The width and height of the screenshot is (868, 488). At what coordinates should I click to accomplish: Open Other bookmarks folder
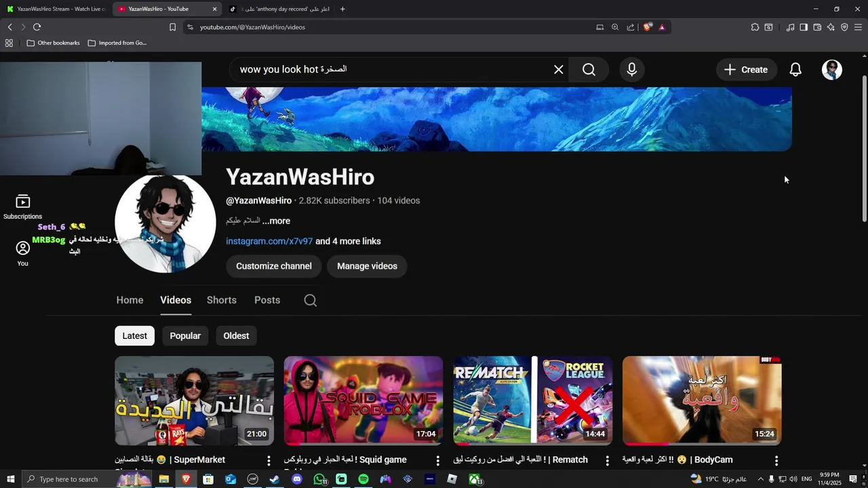point(53,43)
